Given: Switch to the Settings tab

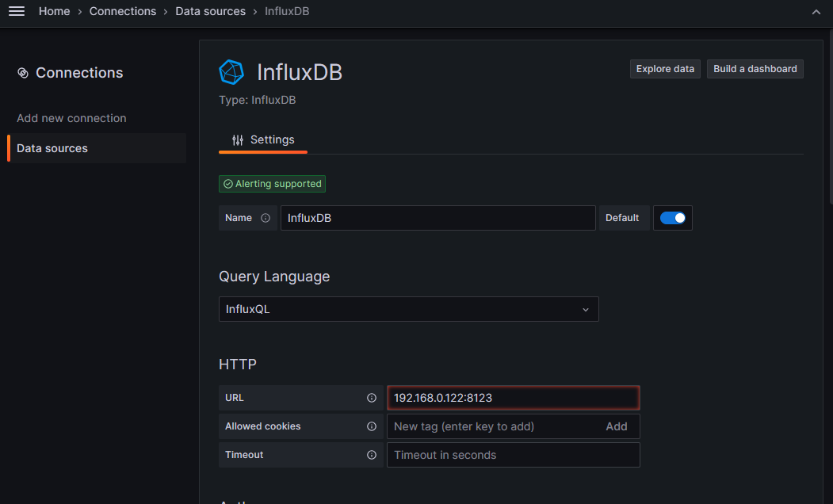Looking at the screenshot, I should click(263, 139).
